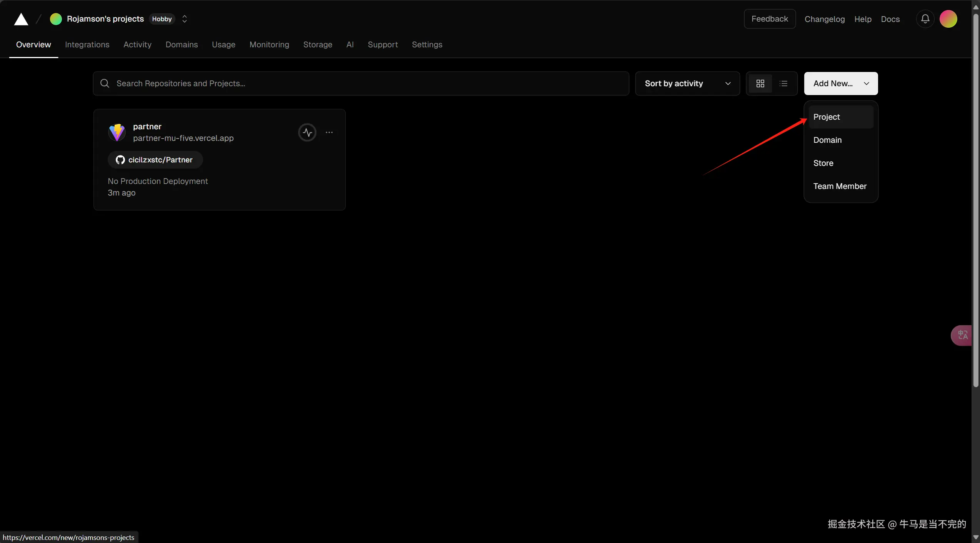The height and width of the screenshot is (543, 980).
Task: Switch to list view layout
Action: coord(783,84)
